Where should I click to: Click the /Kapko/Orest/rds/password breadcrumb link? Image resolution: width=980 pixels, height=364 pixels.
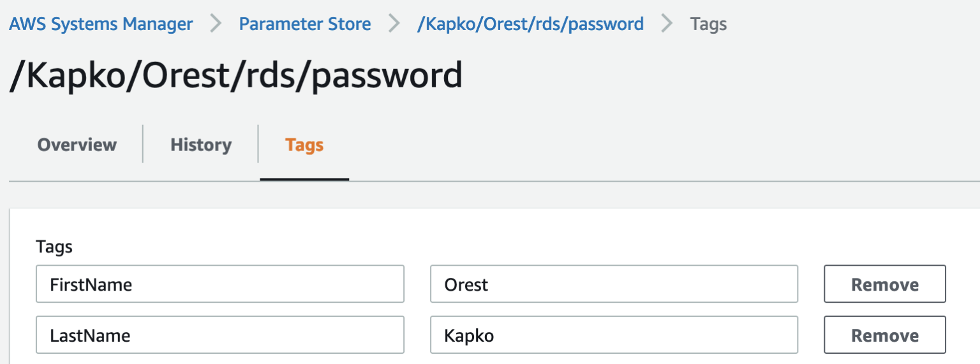point(530,24)
